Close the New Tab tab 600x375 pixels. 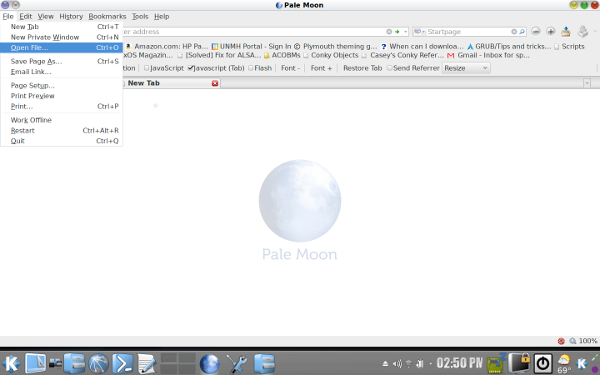215,83
